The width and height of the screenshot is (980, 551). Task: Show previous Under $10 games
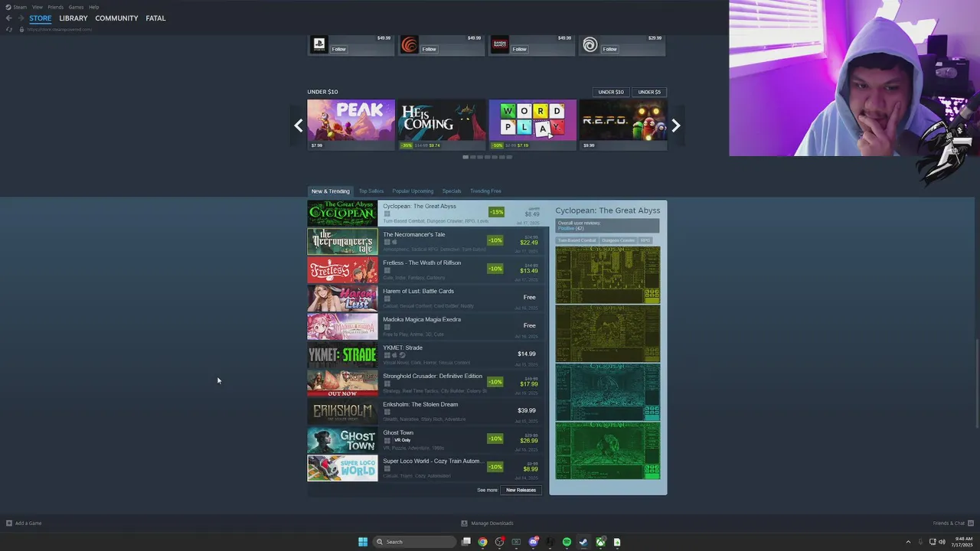click(299, 126)
